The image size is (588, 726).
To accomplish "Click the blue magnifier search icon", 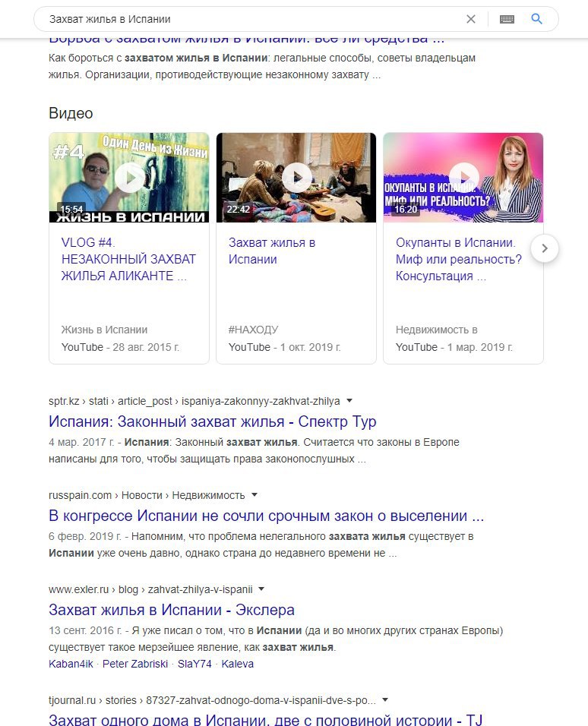I will pyautogui.click(x=536, y=19).
